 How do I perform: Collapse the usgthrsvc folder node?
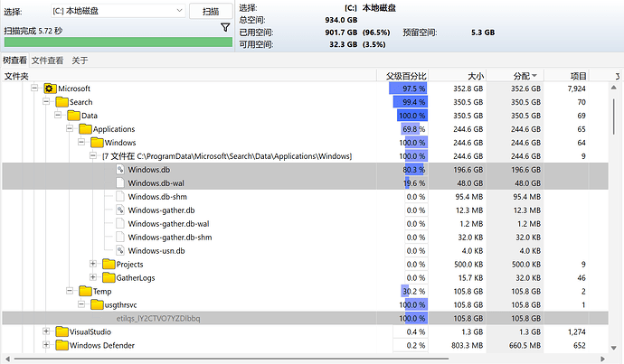pos(81,304)
